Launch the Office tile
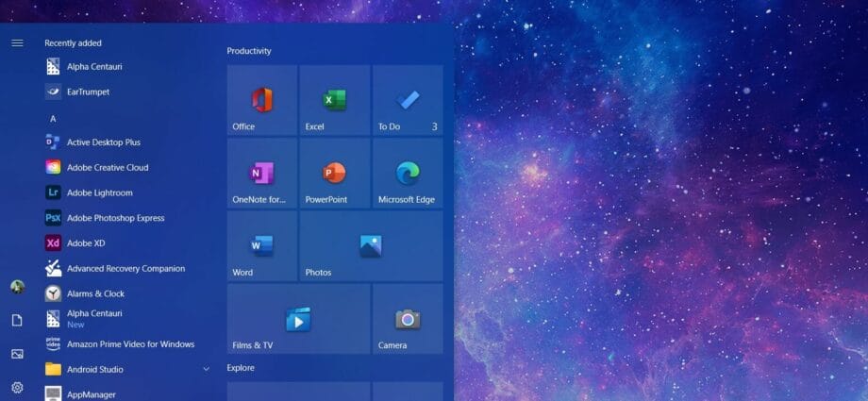 click(x=262, y=100)
